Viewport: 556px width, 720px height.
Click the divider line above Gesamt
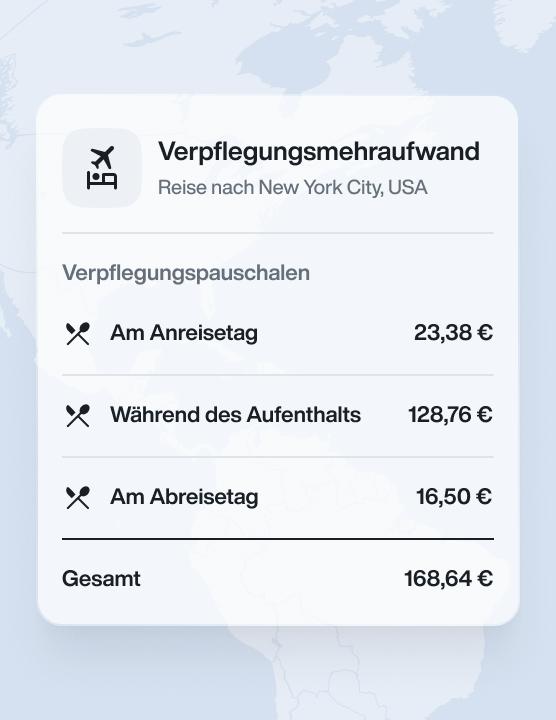coord(278,539)
